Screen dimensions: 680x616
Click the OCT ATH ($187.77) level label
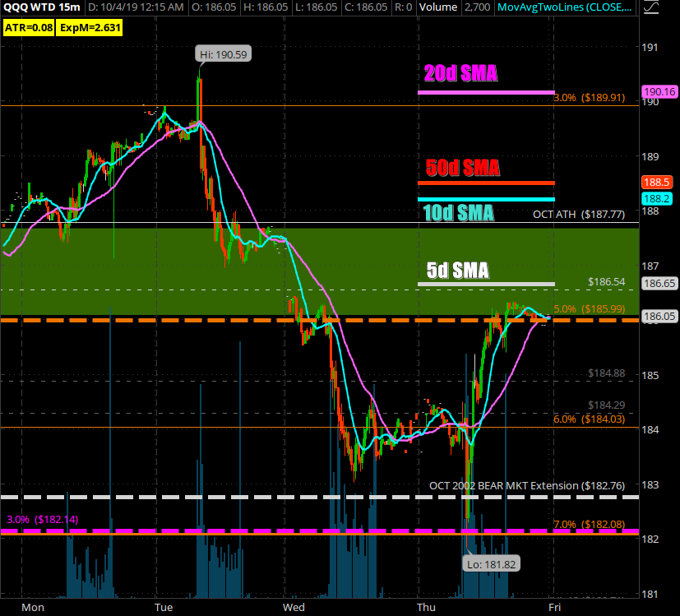click(x=580, y=214)
